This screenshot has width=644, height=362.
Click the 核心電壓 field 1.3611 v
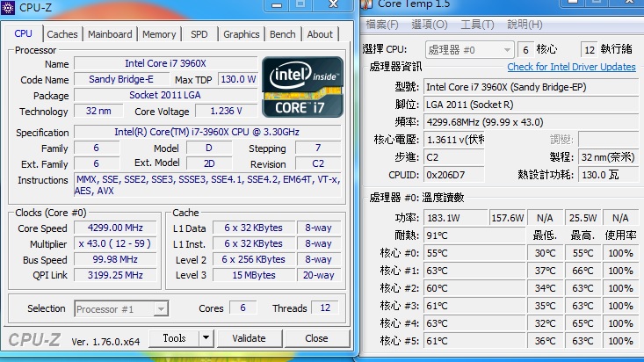point(454,140)
